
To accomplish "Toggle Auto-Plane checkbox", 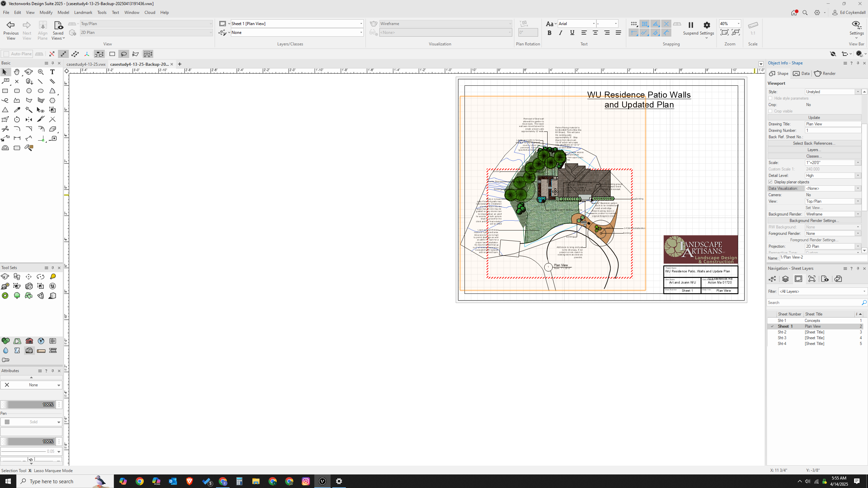I will [x=6, y=54].
